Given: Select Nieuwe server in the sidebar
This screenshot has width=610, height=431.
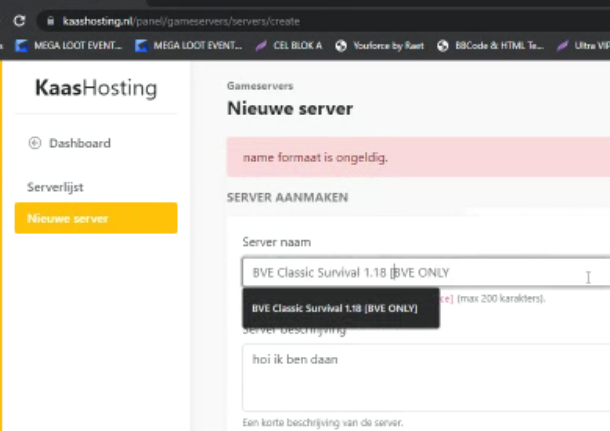Looking at the screenshot, I should pos(95,218).
